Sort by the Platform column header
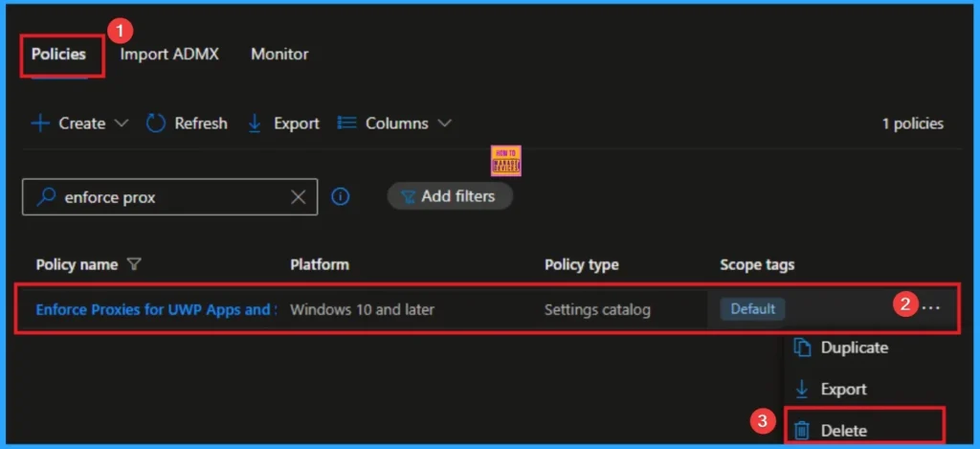980x449 pixels. tap(320, 264)
